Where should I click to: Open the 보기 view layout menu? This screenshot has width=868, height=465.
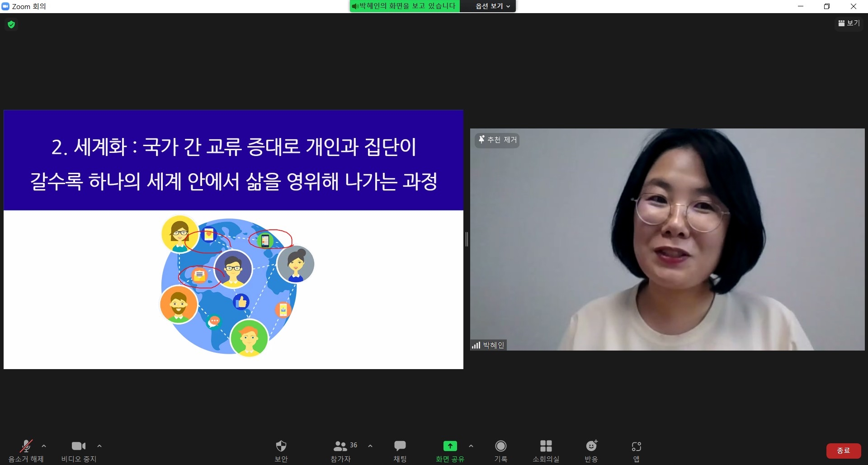pos(849,23)
